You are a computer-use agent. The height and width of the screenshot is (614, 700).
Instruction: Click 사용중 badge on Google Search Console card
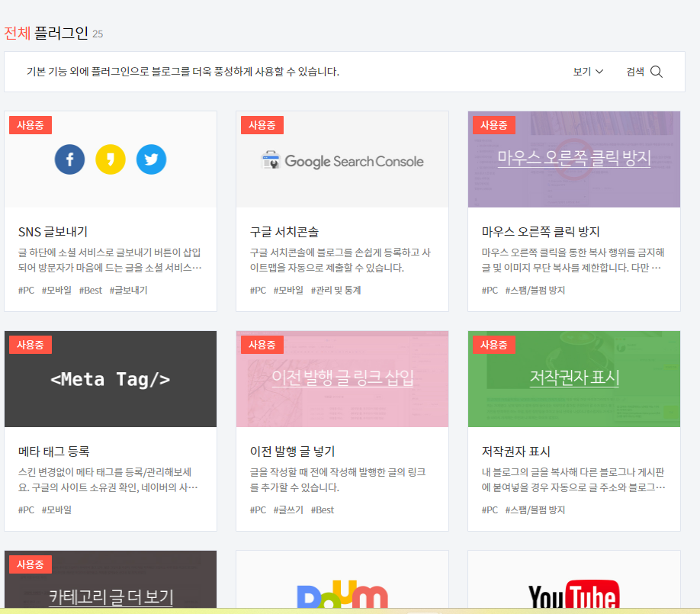[262, 125]
